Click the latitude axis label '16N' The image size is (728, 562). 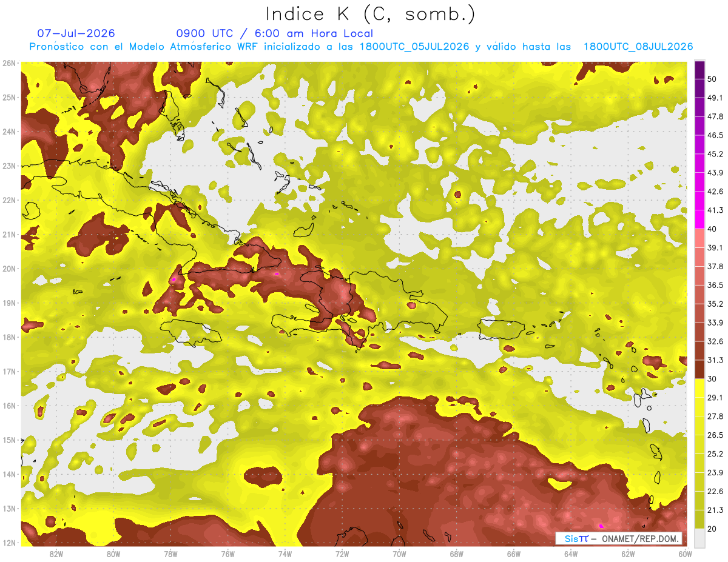coord(9,406)
